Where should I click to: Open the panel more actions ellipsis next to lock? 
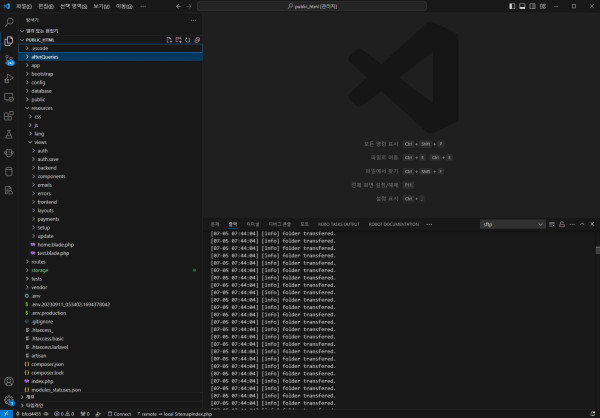coord(572,224)
